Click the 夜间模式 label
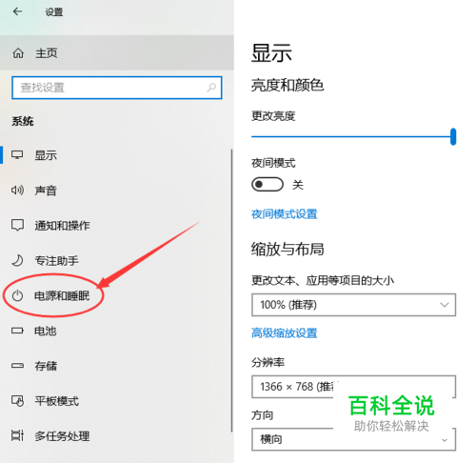 pyautogui.click(x=273, y=163)
